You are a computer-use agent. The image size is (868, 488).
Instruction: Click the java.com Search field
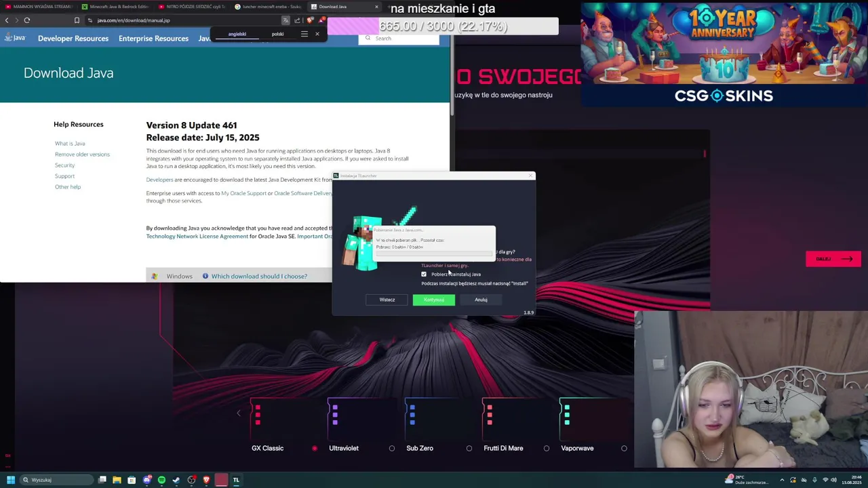pyautogui.click(x=399, y=39)
